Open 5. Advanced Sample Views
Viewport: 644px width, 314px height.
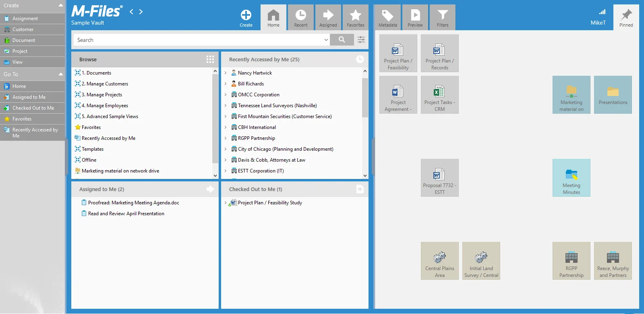coord(110,116)
